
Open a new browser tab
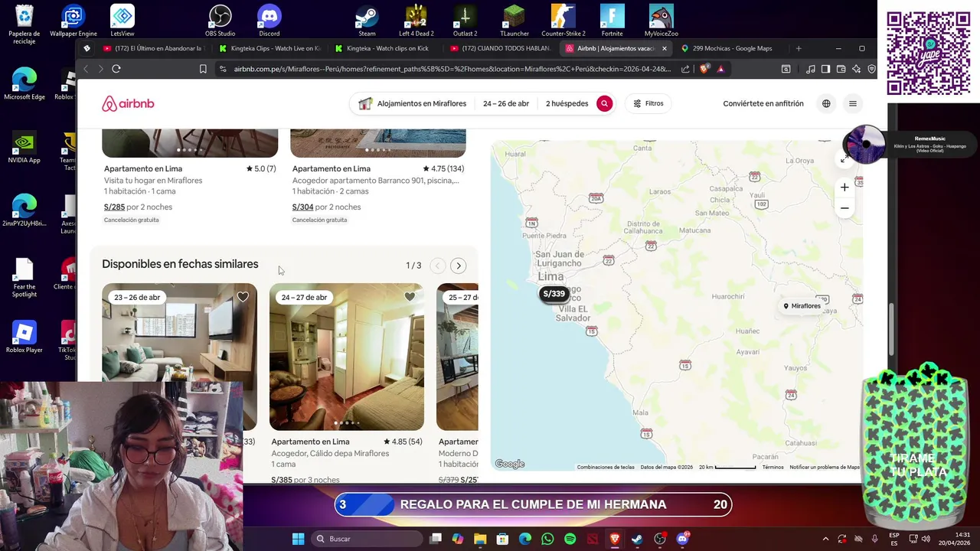click(799, 48)
